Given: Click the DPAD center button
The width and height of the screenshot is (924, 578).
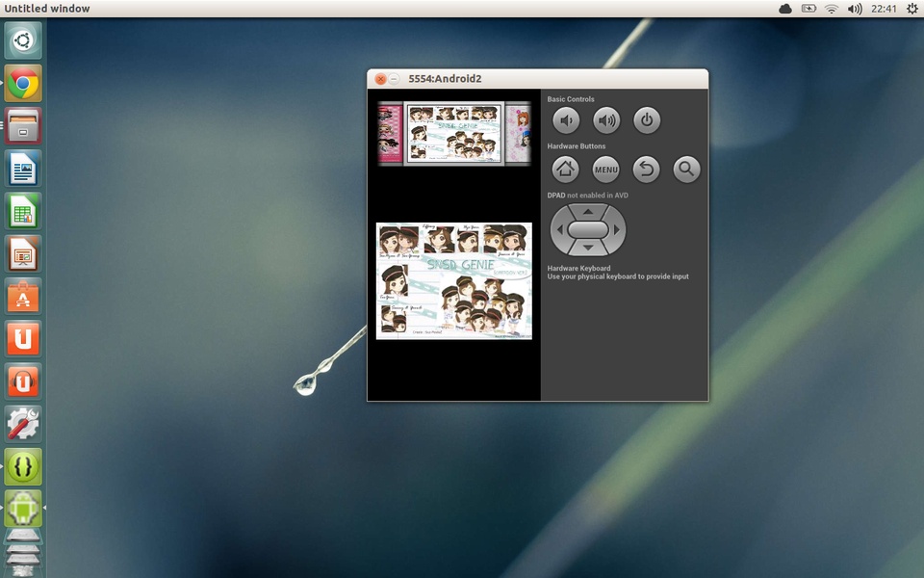Looking at the screenshot, I should pos(588,230).
